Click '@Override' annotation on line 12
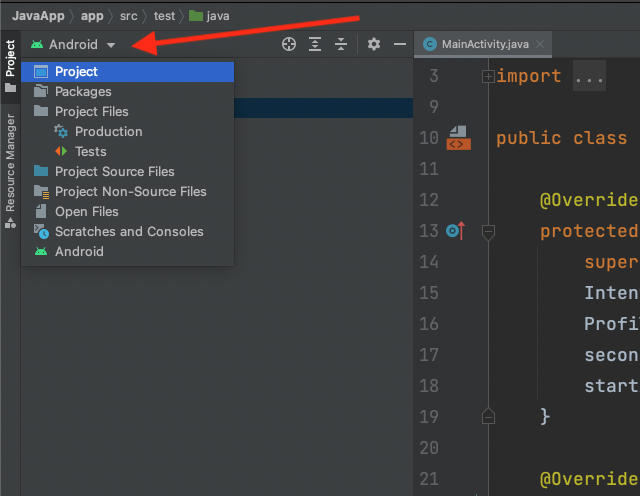Screen dimensions: 640x496 [589, 200]
